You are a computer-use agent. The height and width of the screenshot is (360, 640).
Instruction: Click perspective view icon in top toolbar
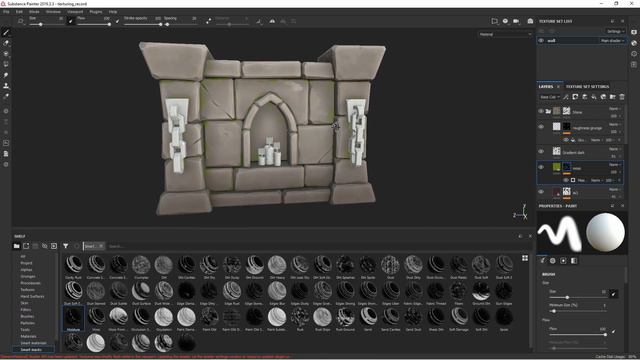point(495,21)
